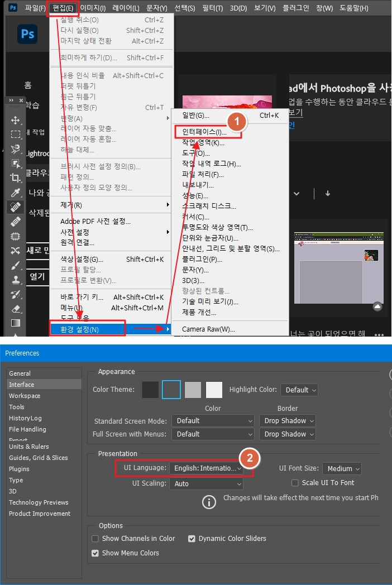This screenshot has width=392, height=585.
Task: Select the Brush tool
Action: pyautogui.click(x=15, y=265)
